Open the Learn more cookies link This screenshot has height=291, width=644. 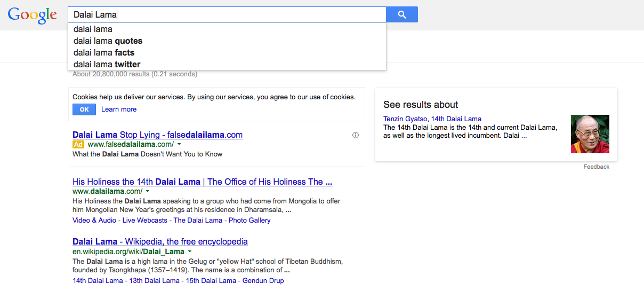pos(119,109)
